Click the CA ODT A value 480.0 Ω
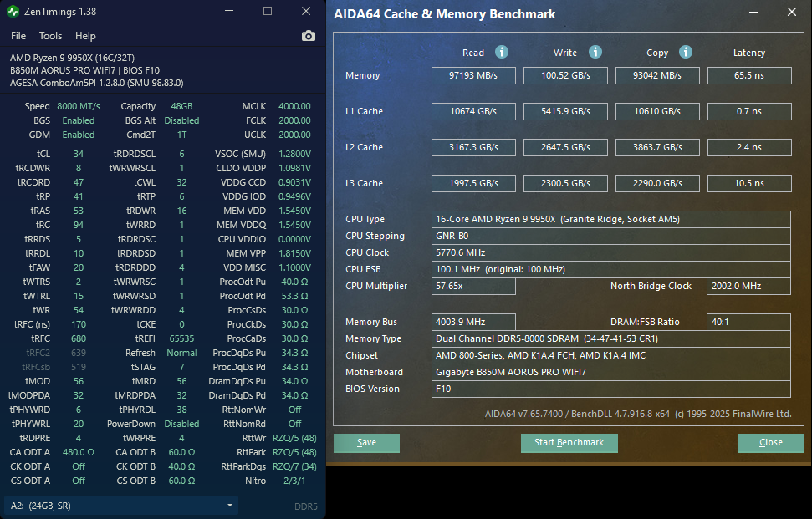Image resolution: width=812 pixels, height=519 pixels. tap(79, 452)
